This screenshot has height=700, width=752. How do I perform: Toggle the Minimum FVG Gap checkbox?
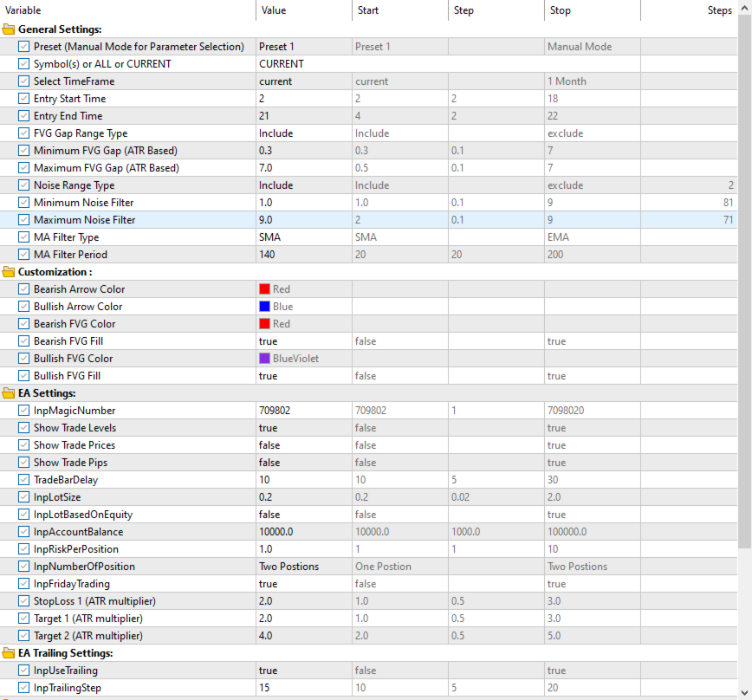(23, 151)
